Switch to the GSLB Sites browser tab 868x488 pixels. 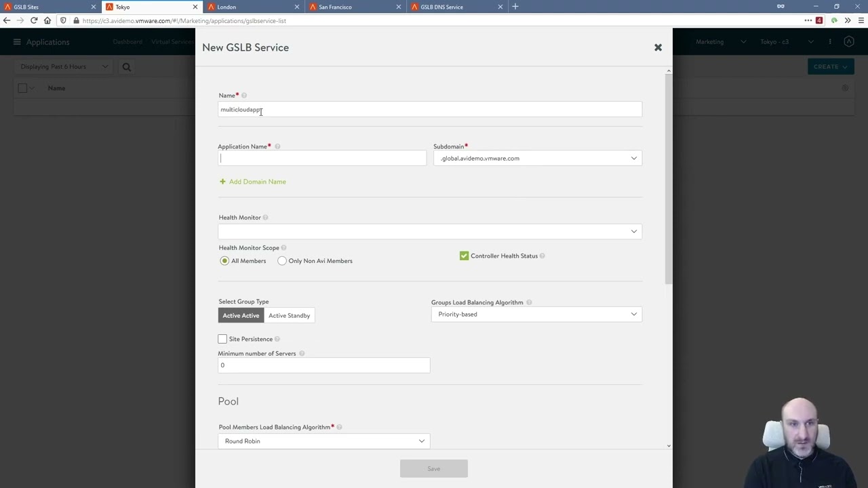(51, 7)
